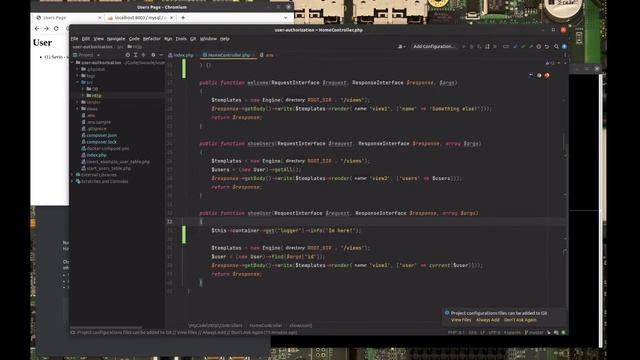Click the Git push arrow icon

[x=531, y=47]
